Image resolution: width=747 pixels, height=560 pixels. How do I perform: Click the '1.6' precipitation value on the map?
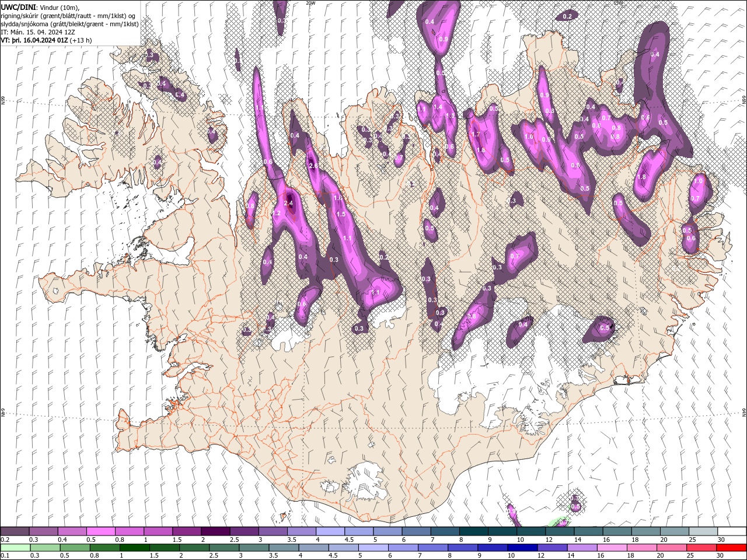[338, 198]
